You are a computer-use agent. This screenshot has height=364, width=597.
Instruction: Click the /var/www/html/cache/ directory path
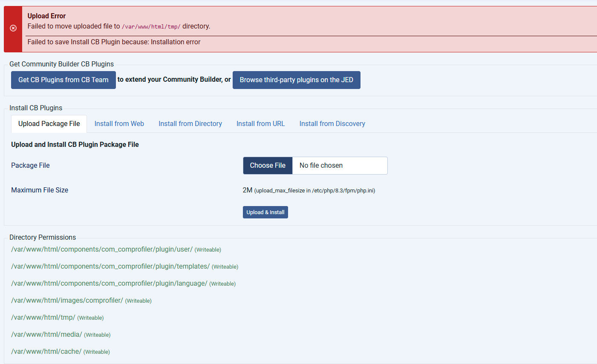(x=46, y=352)
